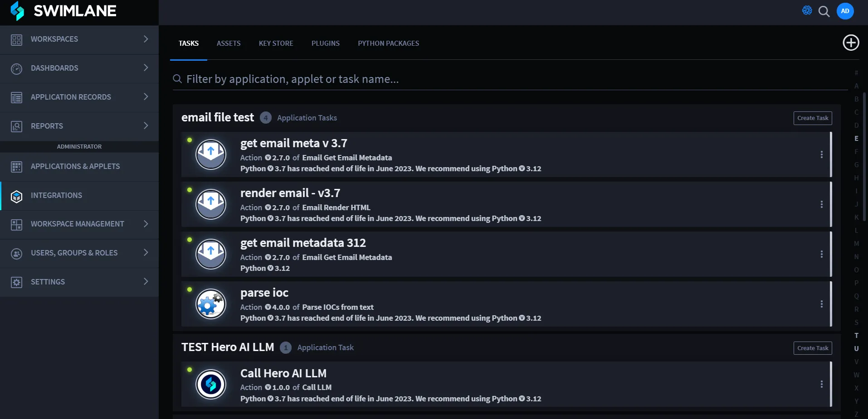
Task: Switch to the Python Packages tab
Action: (x=388, y=43)
